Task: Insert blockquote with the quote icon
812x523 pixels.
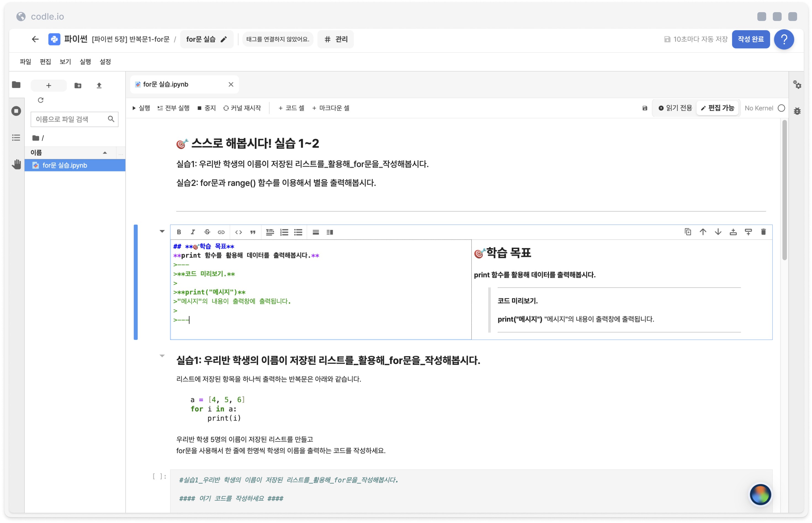Action: [253, 232]
